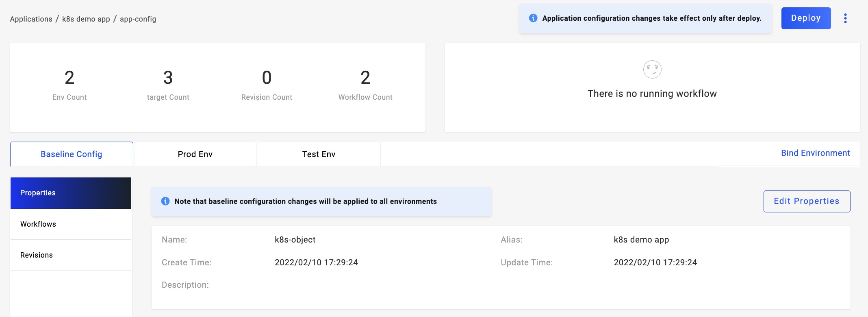
Task: Select Properties in the side menu
Action: pyautogui.click(x=71, y=193)
